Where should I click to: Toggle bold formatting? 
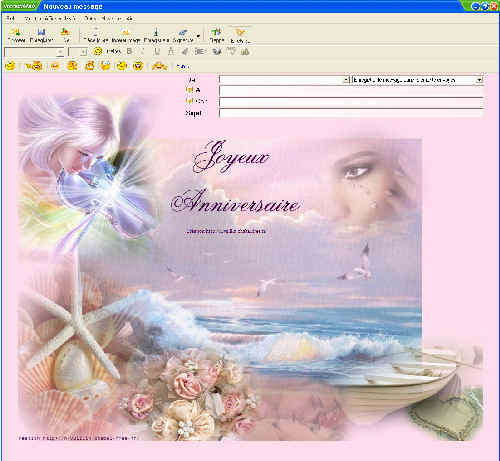129,51
